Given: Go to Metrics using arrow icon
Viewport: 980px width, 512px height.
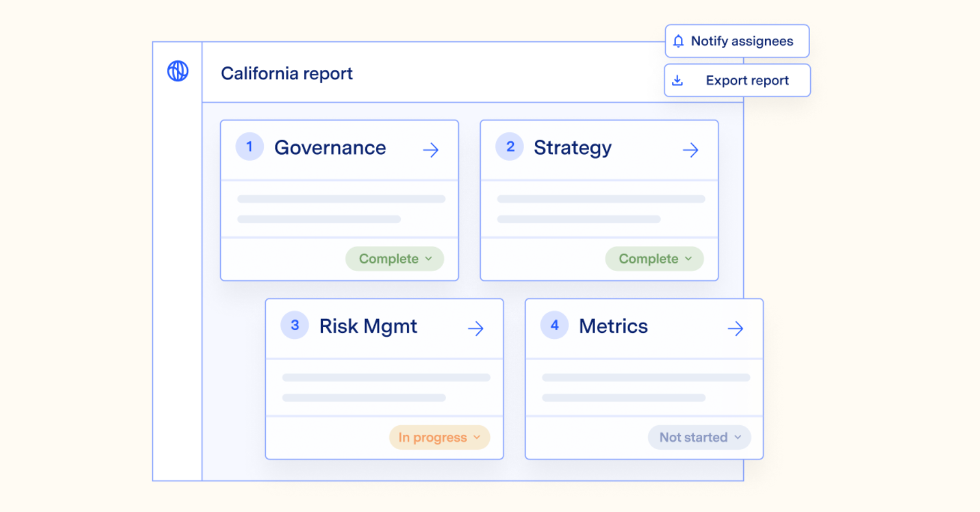Looking at the screenshot, I should (735, 328).
